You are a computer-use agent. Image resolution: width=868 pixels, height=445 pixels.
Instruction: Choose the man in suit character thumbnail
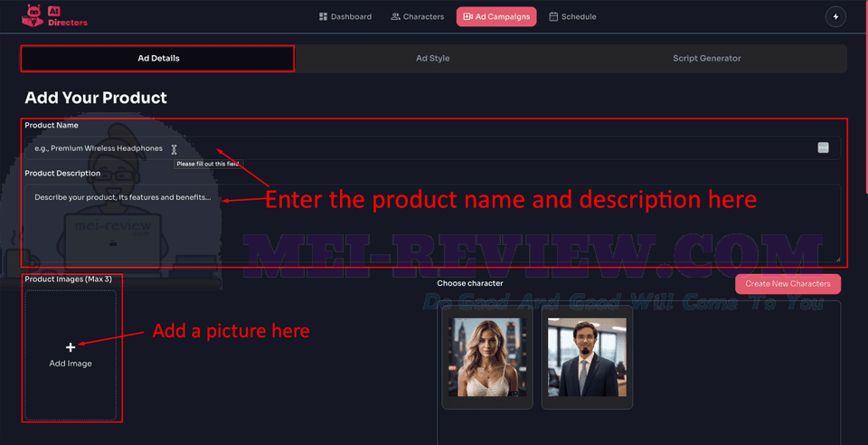587,357
